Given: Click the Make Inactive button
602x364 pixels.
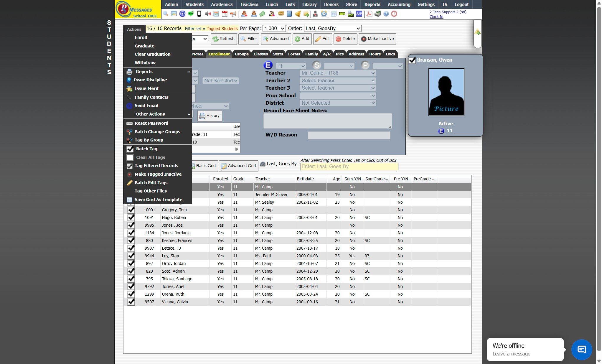Looking at the screenshot, I should [x=377, y=39].
